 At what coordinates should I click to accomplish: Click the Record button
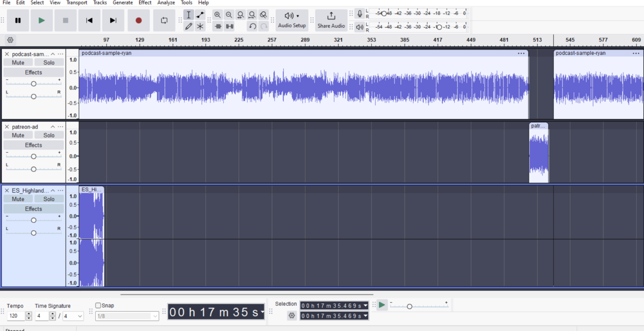tap(138, 20)
